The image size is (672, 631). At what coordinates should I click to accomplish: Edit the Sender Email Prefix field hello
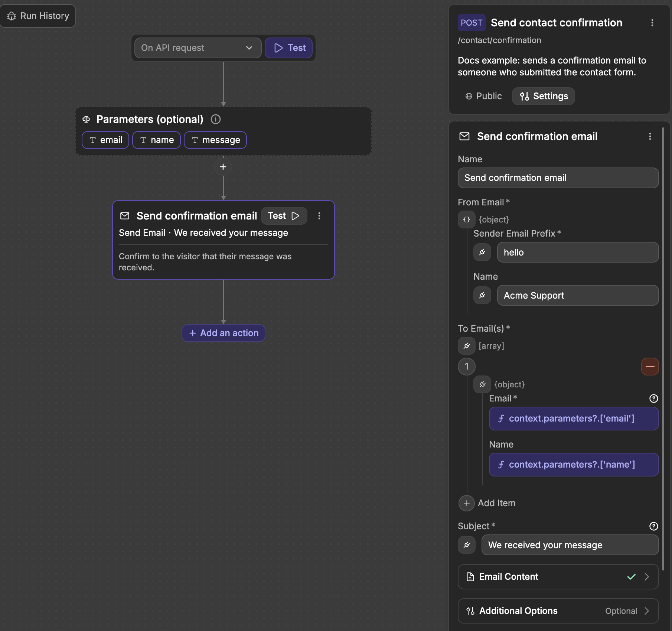tap(578, 252)
